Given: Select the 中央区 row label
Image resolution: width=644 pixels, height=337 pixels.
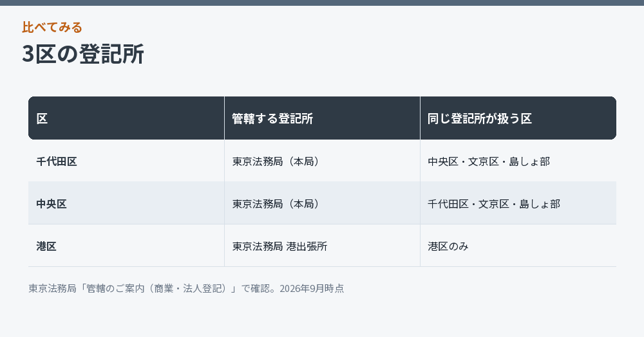Looking at the screenshot, I should pos(52,204).
